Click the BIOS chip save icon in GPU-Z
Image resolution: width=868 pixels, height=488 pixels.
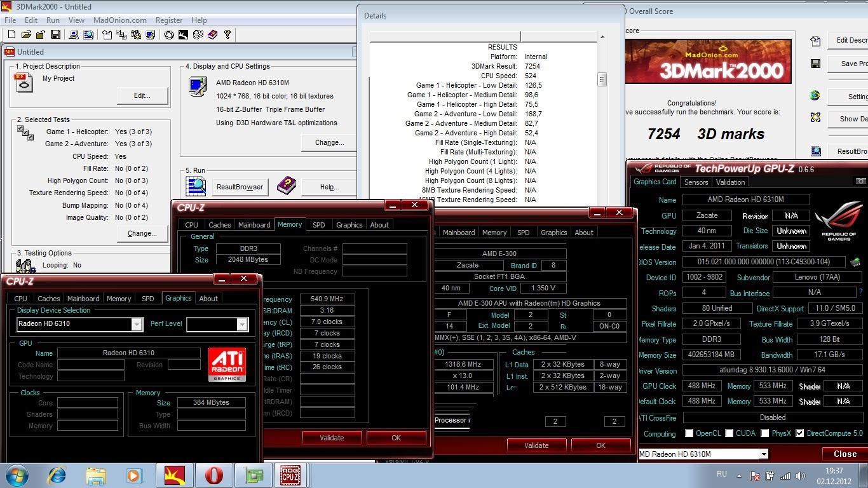[855, 262]
